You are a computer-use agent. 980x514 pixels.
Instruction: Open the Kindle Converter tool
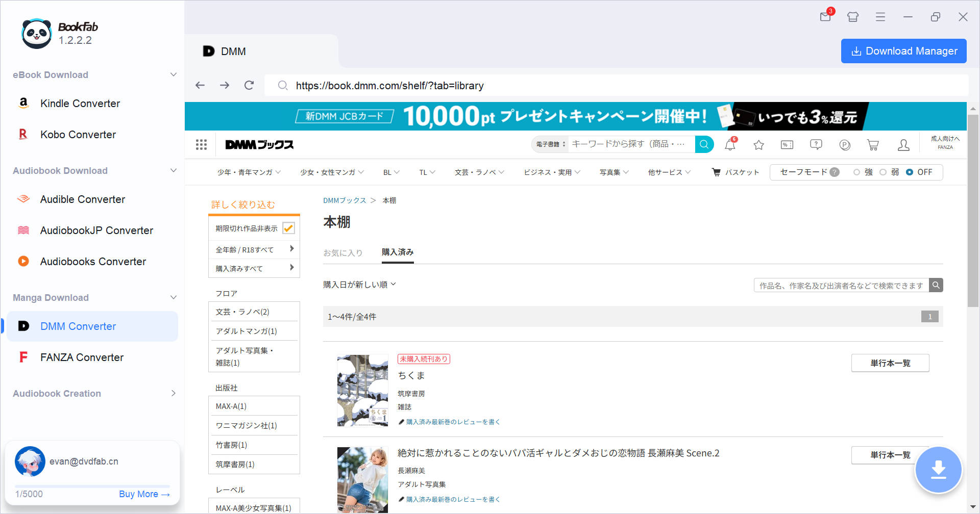point(80,103)
